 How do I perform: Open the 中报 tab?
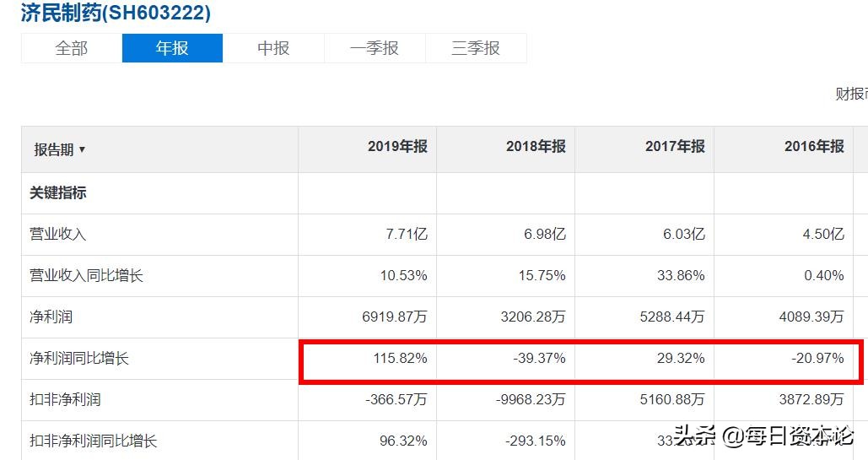pos(273,48)
